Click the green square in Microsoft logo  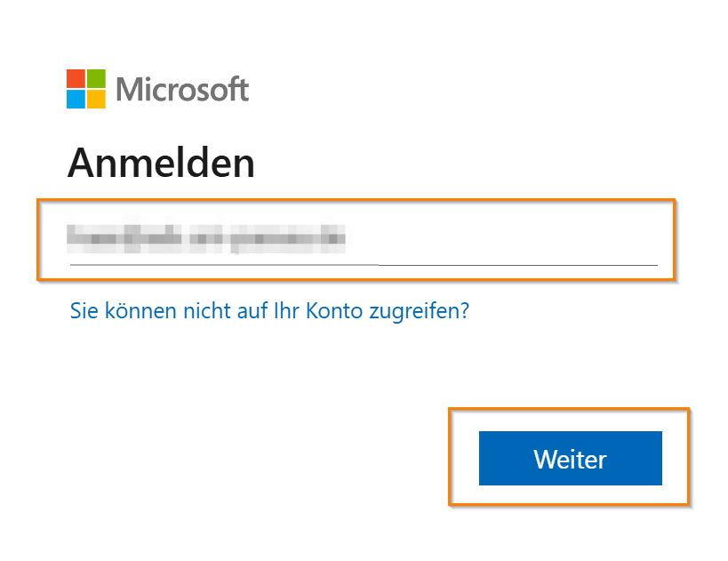[x=96, y=77]
